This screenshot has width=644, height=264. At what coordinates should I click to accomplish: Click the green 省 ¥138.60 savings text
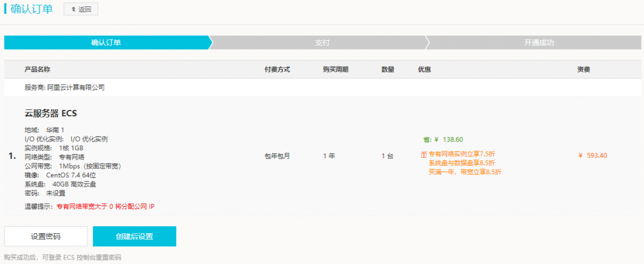[x=443, y=140]
